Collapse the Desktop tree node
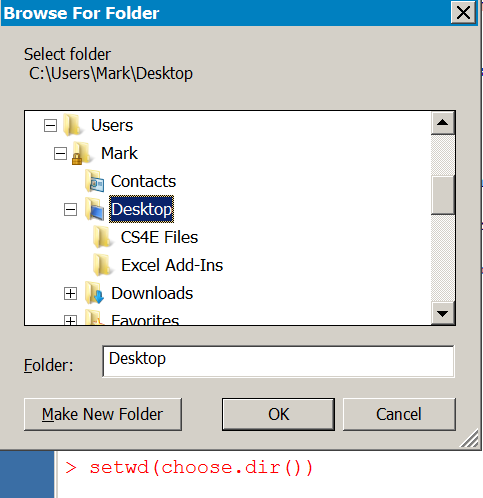483x498 pixels. click(70, 210)
